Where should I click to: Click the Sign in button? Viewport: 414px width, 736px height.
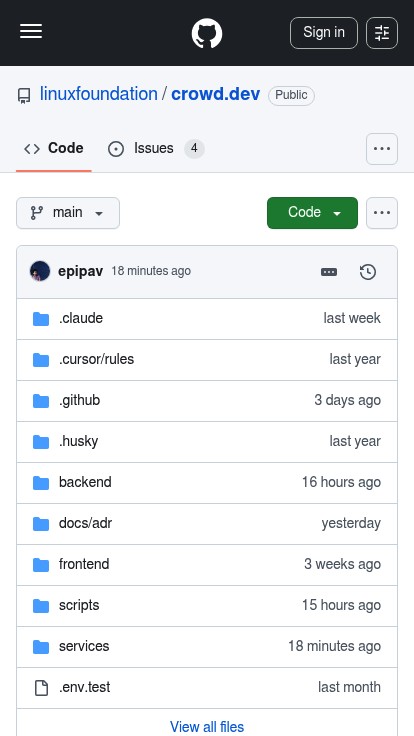[x=324, y=33]
